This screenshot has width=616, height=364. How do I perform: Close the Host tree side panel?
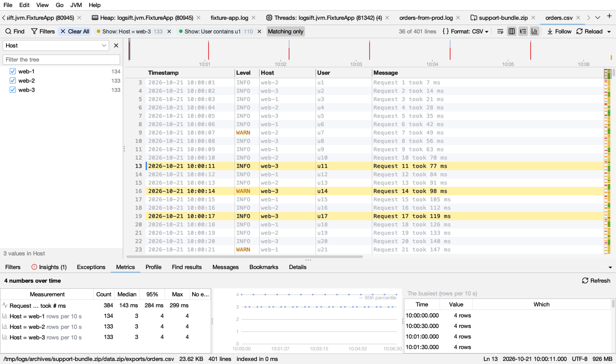click(x=116, y=45)
